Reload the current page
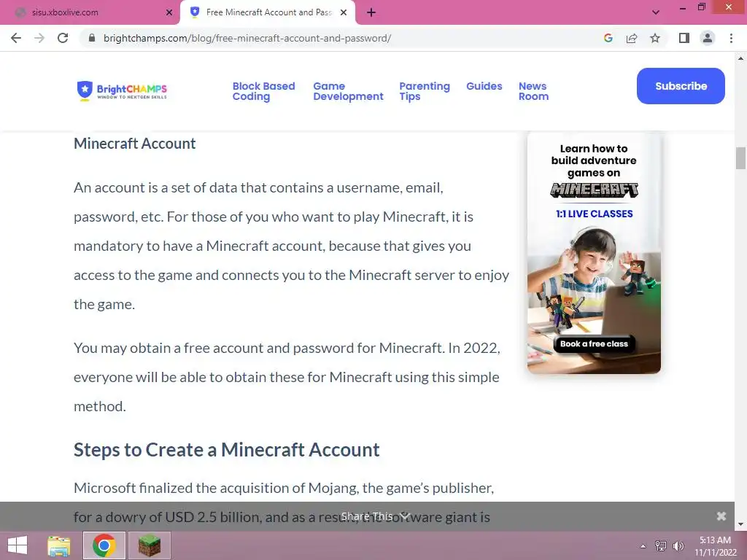The height and width of the screenshot is (560, 747). click(x=63, y=38)
